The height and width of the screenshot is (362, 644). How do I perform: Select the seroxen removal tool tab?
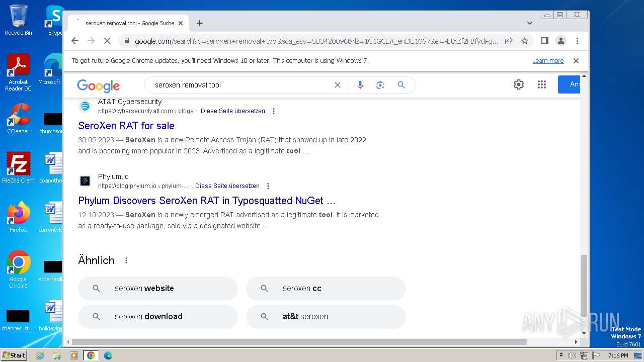(128, 23)
